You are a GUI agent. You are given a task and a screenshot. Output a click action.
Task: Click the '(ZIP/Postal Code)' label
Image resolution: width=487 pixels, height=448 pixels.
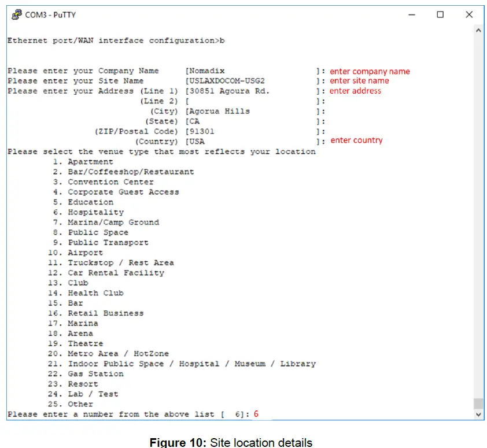click(136, 131)
